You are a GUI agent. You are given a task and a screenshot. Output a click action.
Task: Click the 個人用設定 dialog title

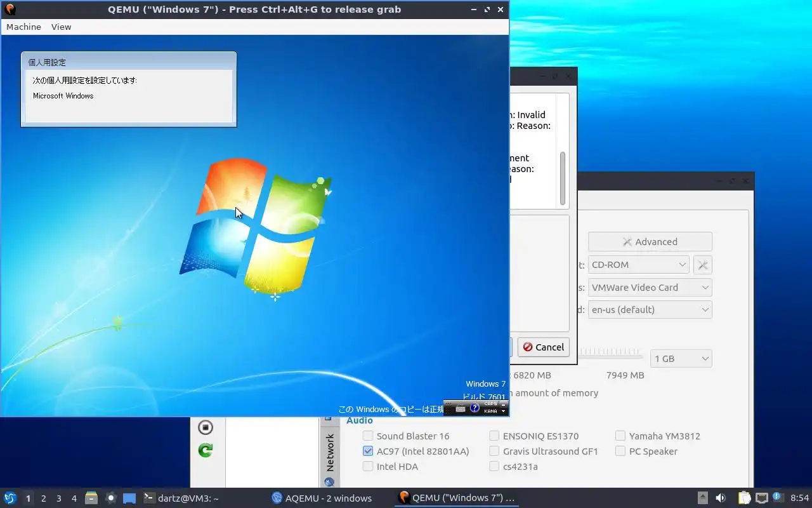click(x=47, y=62)
